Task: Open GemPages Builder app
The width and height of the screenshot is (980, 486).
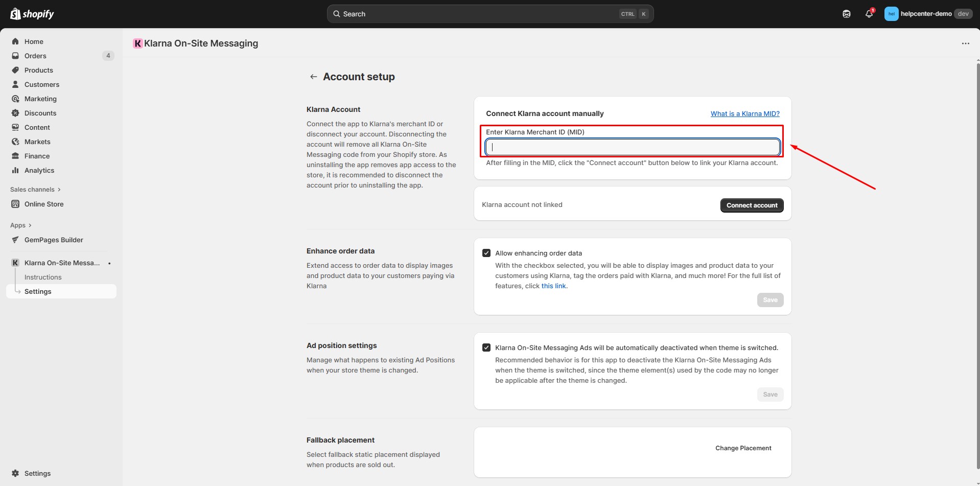Action: [x=54, y=240]
